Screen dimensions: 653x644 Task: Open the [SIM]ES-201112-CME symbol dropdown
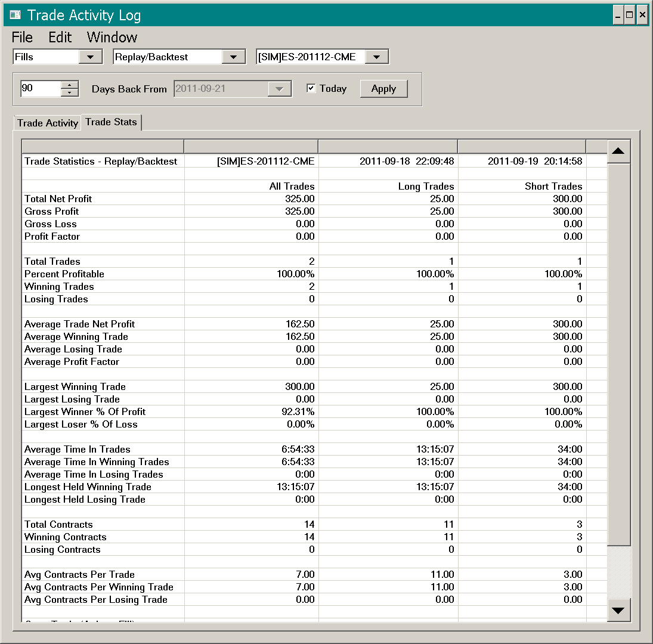point(376,57)
